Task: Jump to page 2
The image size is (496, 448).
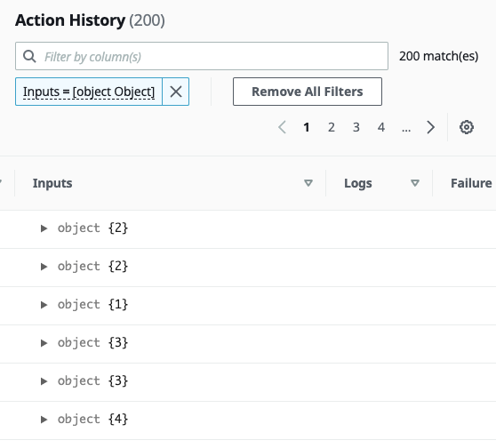Action: (332, 127)
